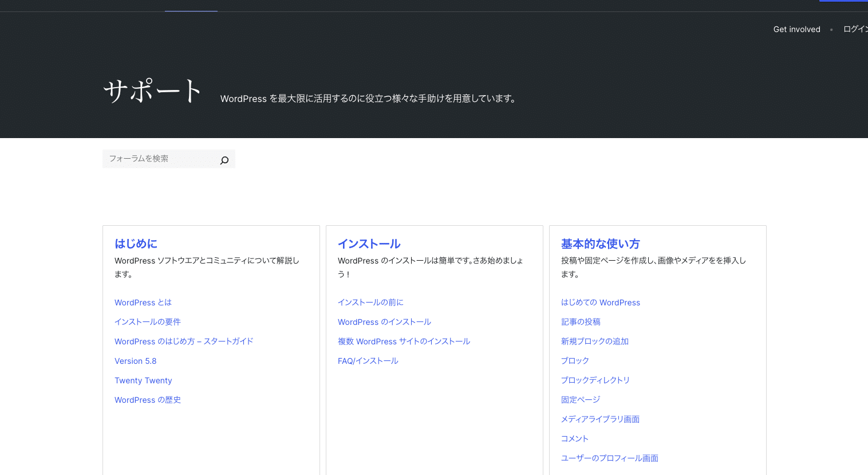Open WordPress の歴史 link
This screenshot has width=868, height=475.
pos(148,400)
